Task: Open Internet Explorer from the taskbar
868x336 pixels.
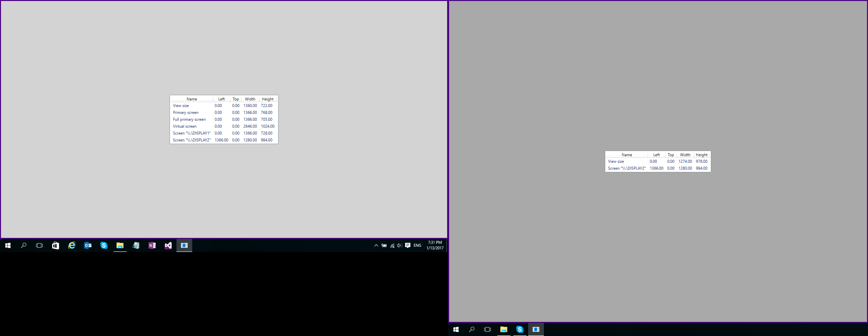Action: tap(72, 245)
